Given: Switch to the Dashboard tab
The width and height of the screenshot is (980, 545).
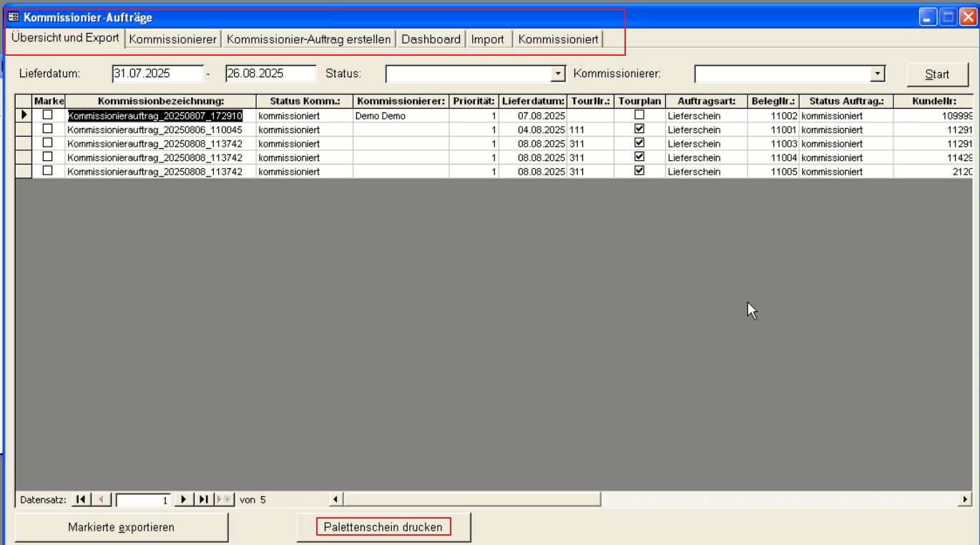Looking at the screenshot, I should [431, 39].
